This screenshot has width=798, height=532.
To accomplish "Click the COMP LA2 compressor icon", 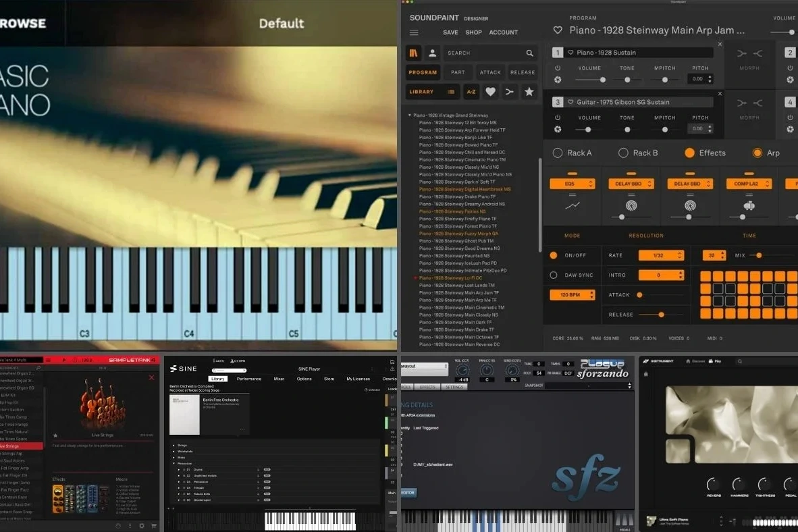I will pyautogui.click(x=749, y=206).
